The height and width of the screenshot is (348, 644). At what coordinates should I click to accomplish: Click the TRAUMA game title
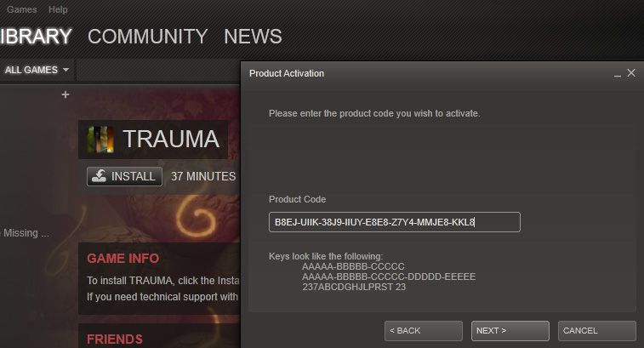(171, 139)
